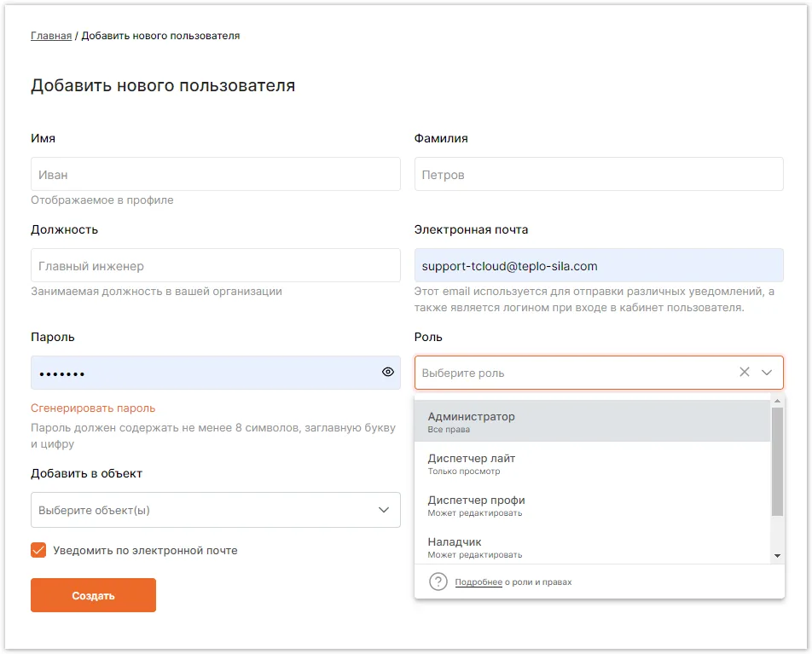Click the 'Сгенерировать пароль' link

point(93,408)
